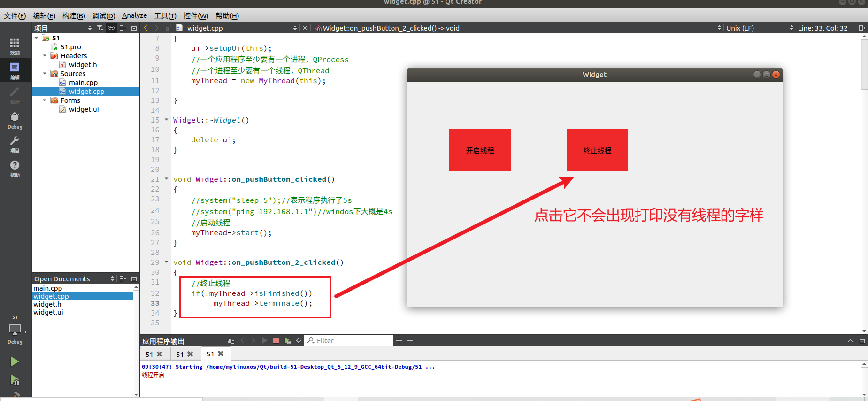Go back in editor navigation history

point(146,28)
